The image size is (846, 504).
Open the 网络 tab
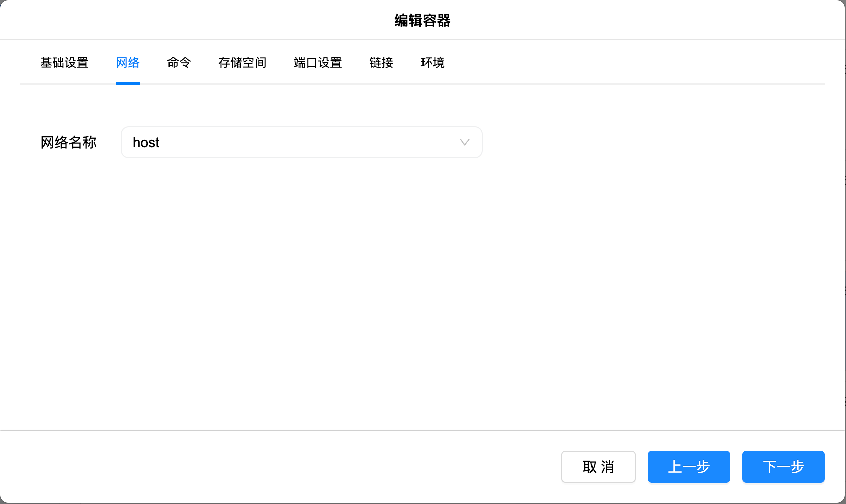pyautogui.click(x=127, y=62)
